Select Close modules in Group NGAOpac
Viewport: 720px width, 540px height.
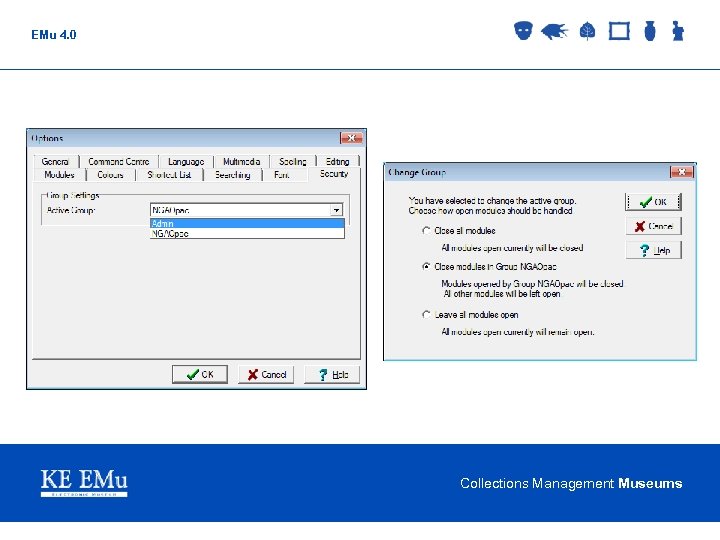tap(489, 266)
